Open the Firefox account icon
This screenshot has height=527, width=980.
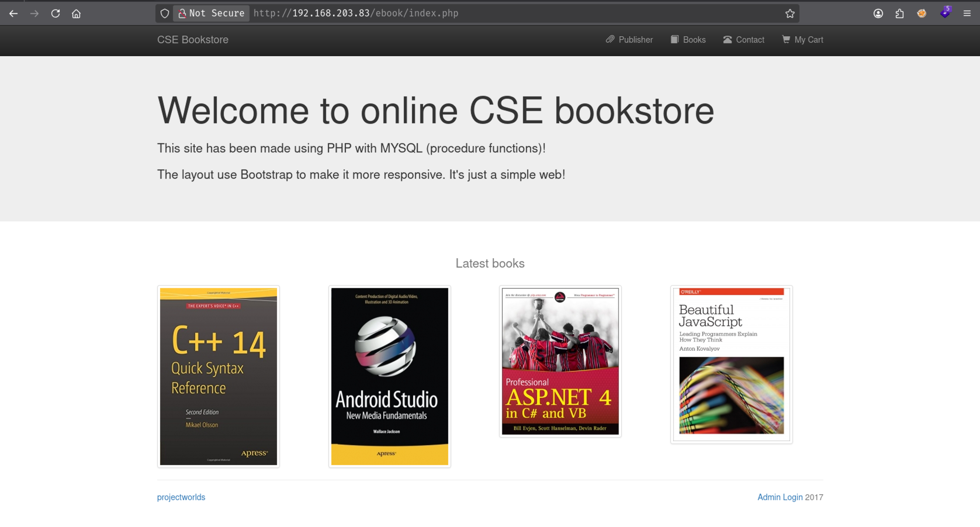coord(878,14)
